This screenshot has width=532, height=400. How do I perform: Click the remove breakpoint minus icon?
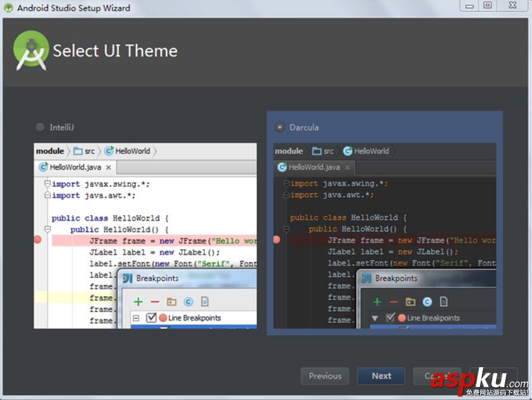tap(154, 301)
